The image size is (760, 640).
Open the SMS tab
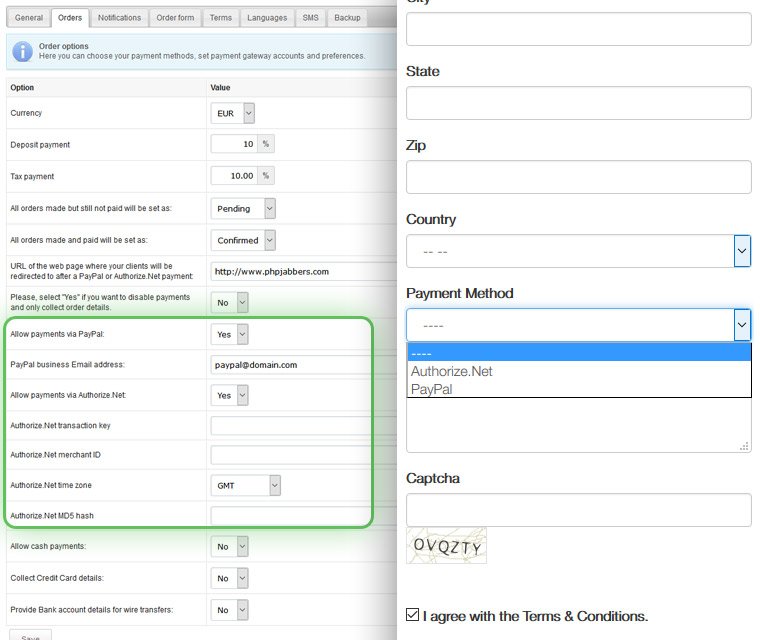pyautogui.click(x=310, y=18)
